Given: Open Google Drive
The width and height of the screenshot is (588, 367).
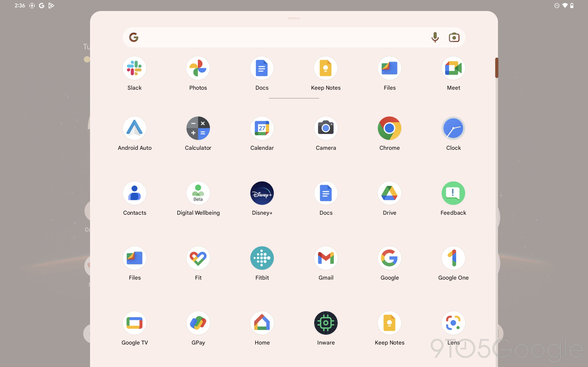Looking at the screenshot, I should (x=389, y=193).
